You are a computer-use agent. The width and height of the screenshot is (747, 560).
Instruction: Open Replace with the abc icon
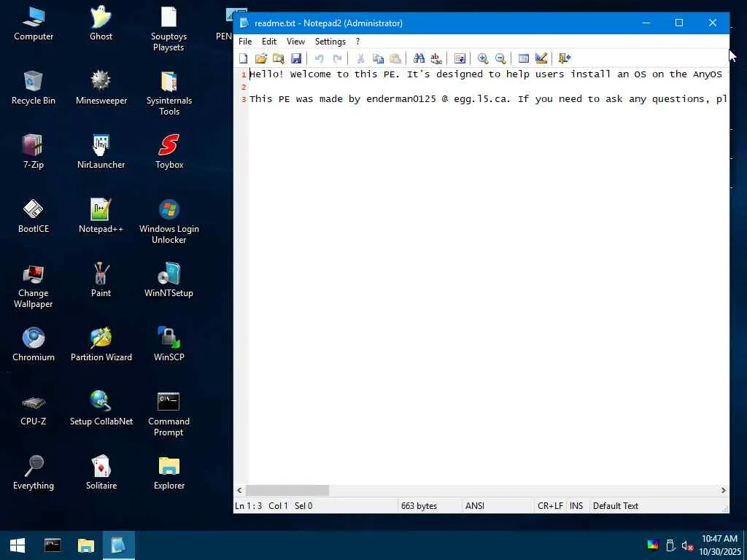pos(436,58)
